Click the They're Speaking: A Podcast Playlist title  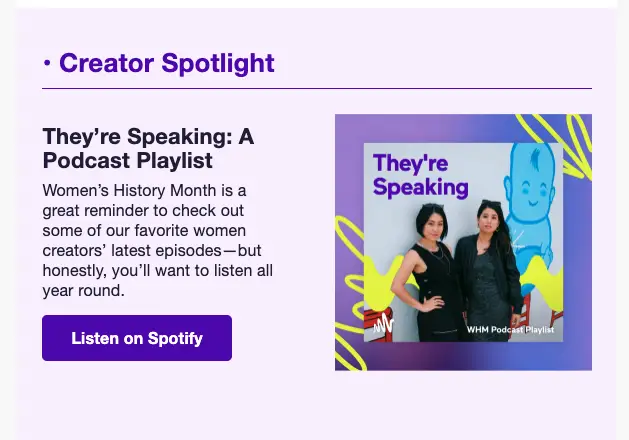148,148
